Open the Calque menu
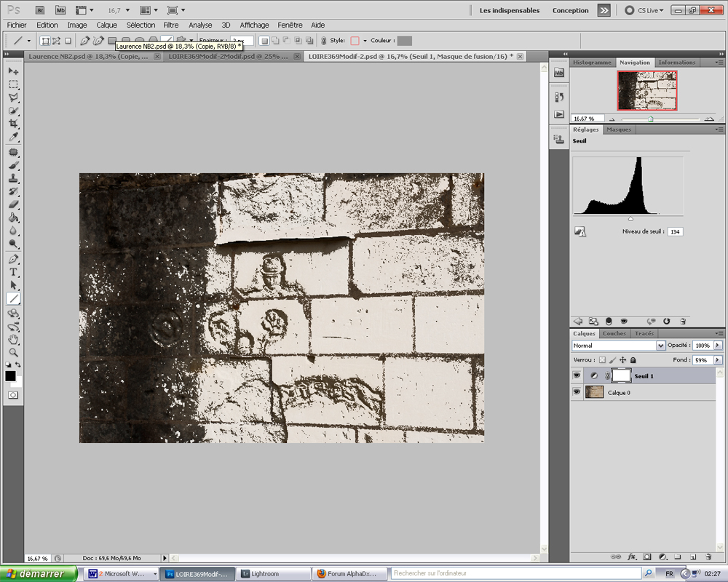The width and height of the screenshot is (728, 582). (x=106, y=25)
